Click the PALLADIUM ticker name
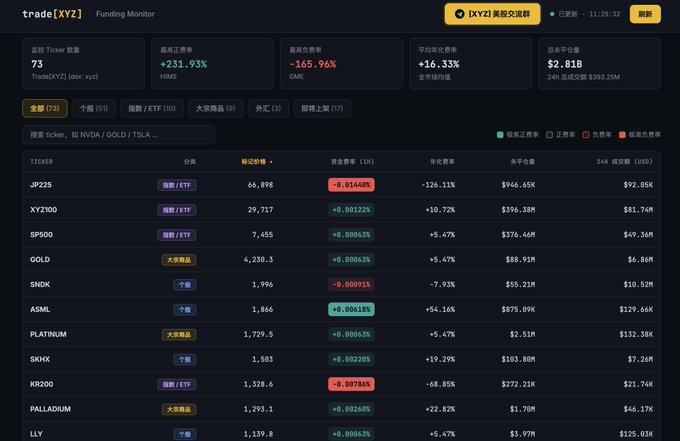 pos(50,409)
